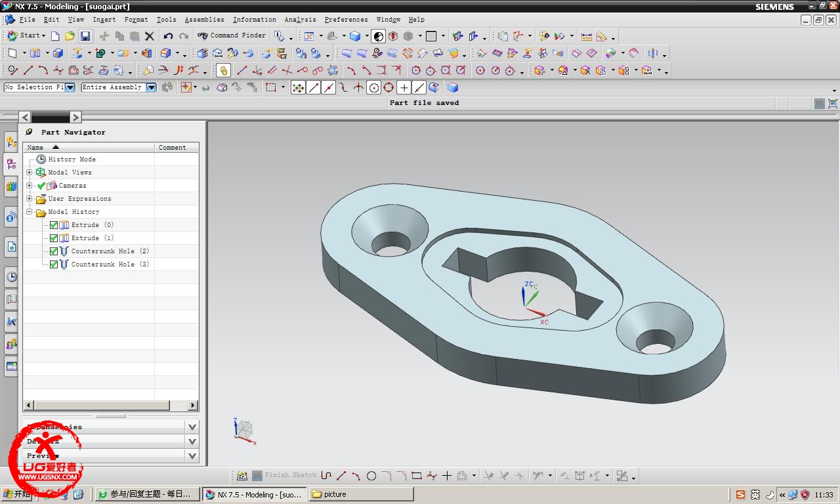Undo the last action with the undo arrow

click(169, 36)
